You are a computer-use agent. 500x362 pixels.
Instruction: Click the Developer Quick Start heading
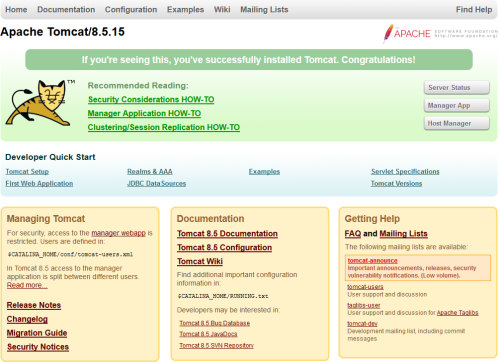50,157
